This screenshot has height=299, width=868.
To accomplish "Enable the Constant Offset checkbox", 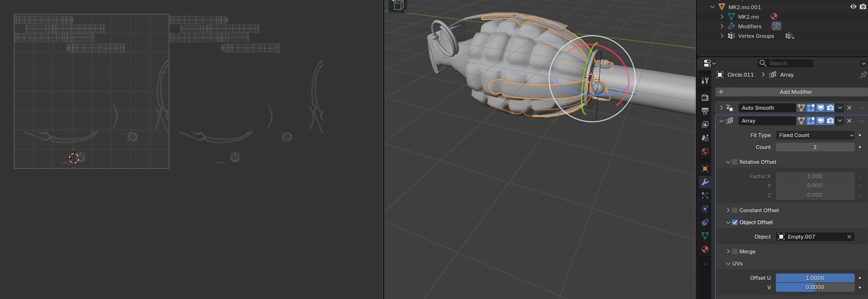I will 735,210.
